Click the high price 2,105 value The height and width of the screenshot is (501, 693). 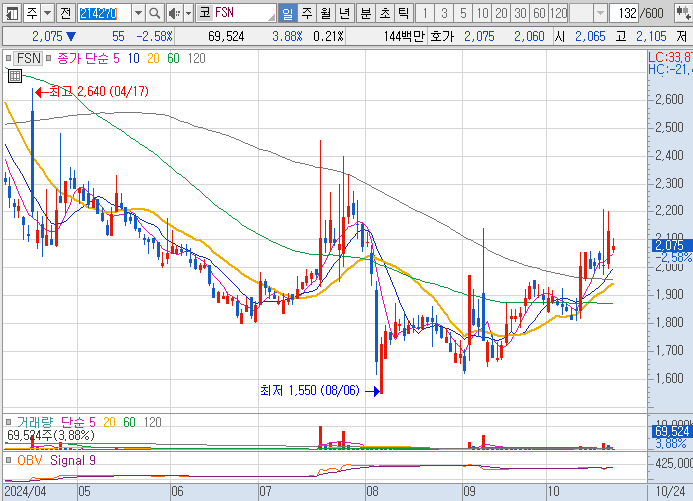tap(651, 36)
